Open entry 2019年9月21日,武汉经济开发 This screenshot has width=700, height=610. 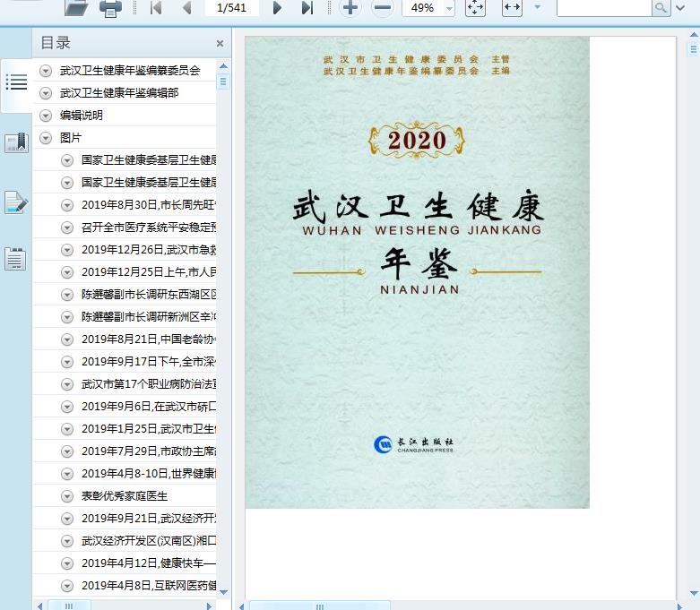[149, 518]
